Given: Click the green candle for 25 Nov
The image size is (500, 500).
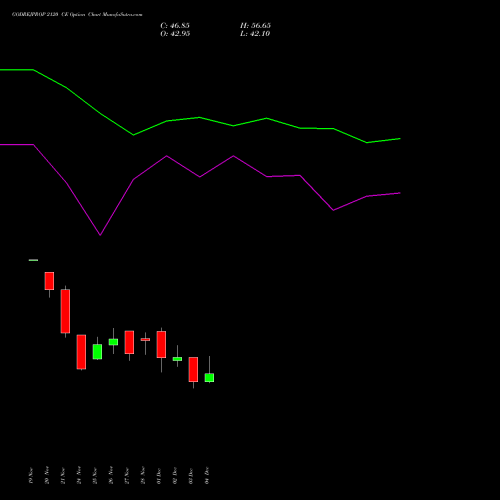Looking at the screenshot, I should [x=97, y=352].
